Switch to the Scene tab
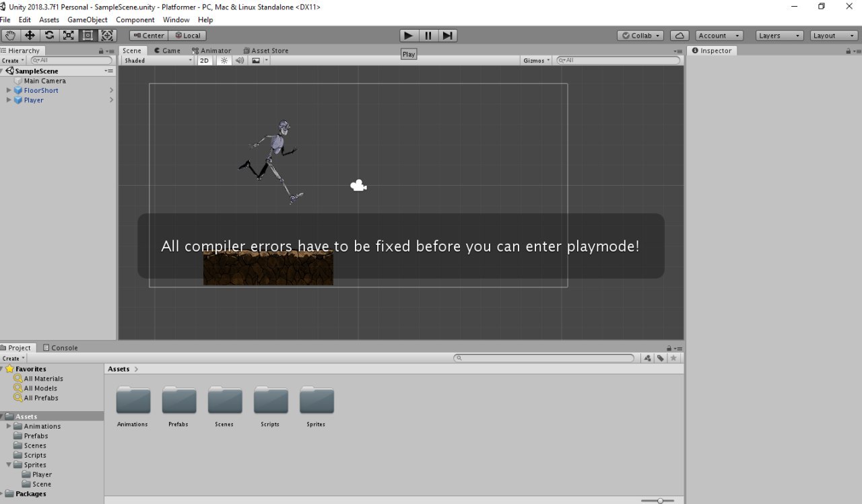Image resolution: width=862 pixels, height=504 pixels. pos(132,50)
